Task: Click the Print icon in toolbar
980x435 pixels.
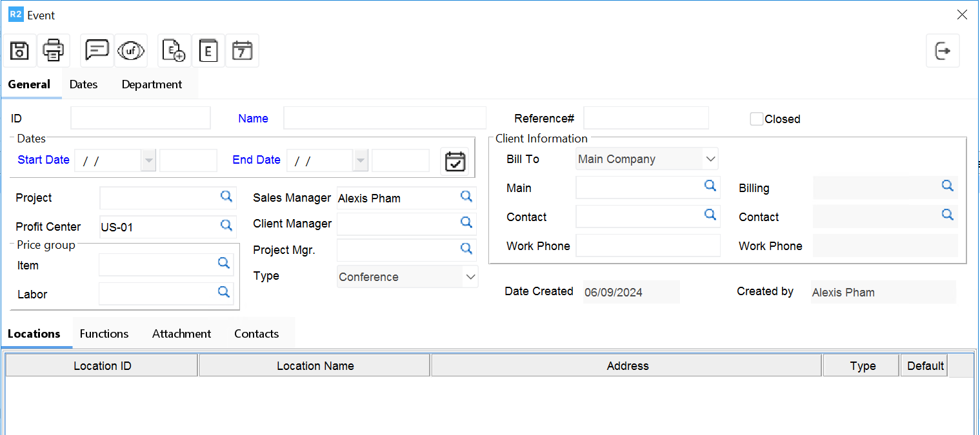Action: [53, 51]
